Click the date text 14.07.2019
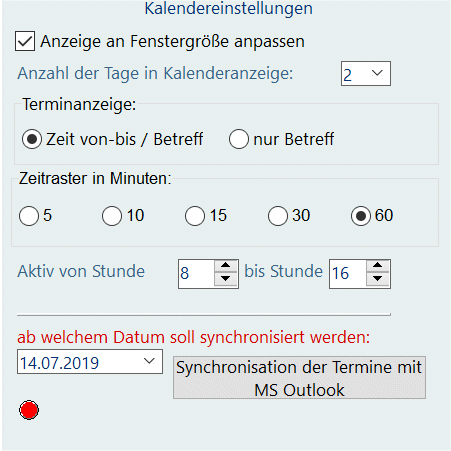 point(59,363)
